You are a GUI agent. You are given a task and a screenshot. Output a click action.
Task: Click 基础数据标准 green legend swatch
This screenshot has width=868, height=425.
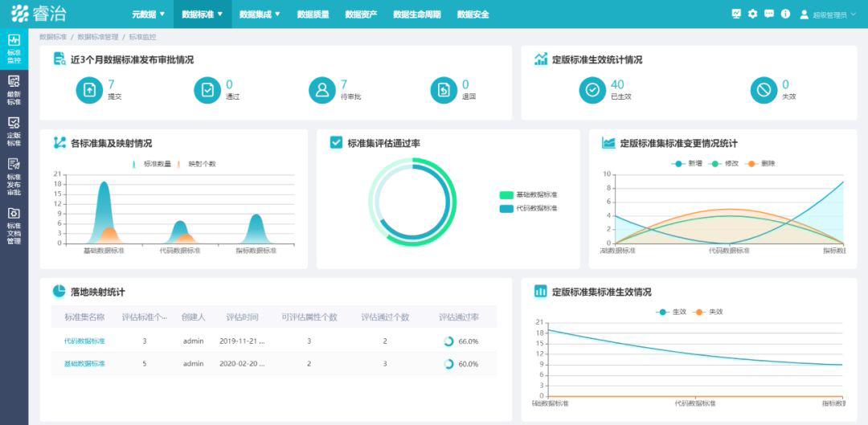pyautogui.click(x=506, y=194)
